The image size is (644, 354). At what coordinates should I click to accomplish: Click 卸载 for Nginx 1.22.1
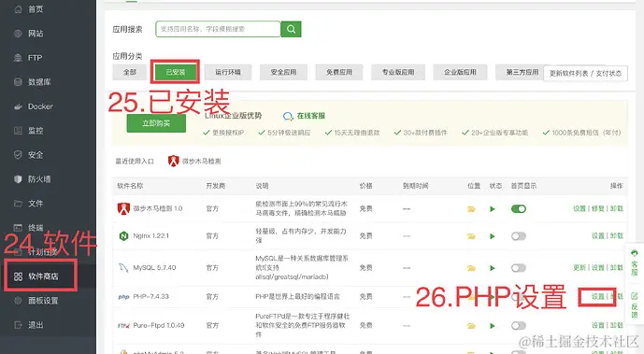(x=617, y=236)
